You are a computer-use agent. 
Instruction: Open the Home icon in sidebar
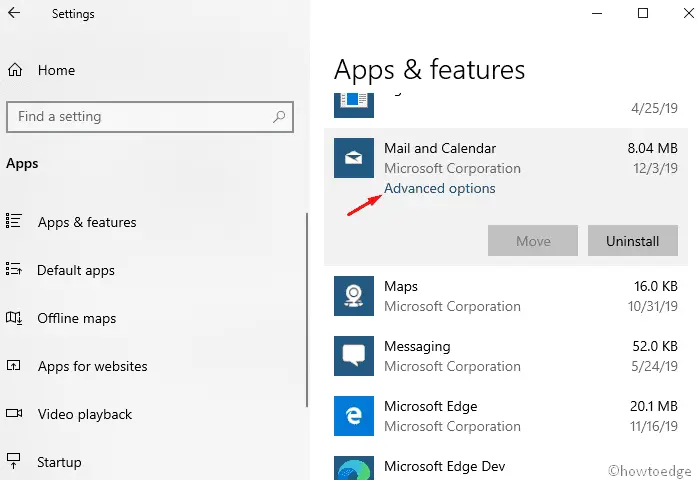(15, 70)
